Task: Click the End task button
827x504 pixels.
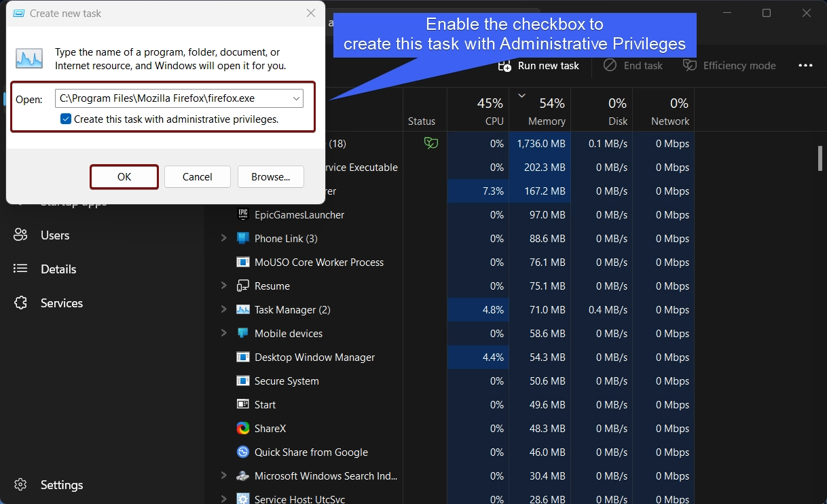Action: [x=633, y=66]
